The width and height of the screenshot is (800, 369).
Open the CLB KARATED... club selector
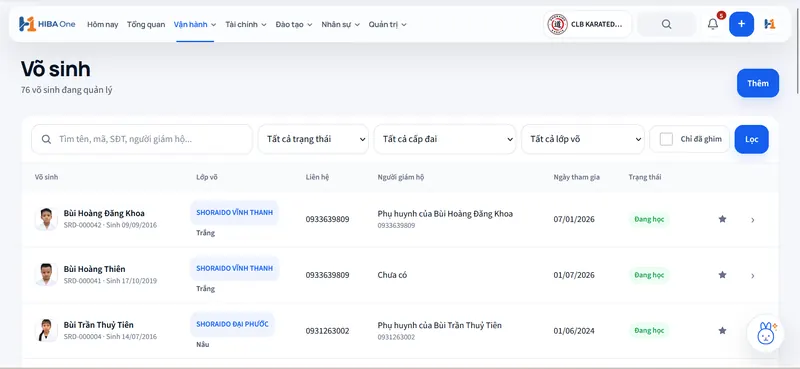coord(587,24)
